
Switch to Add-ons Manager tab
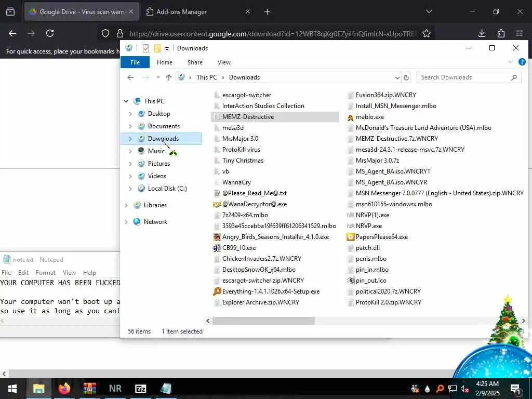(x=193, y=12)
